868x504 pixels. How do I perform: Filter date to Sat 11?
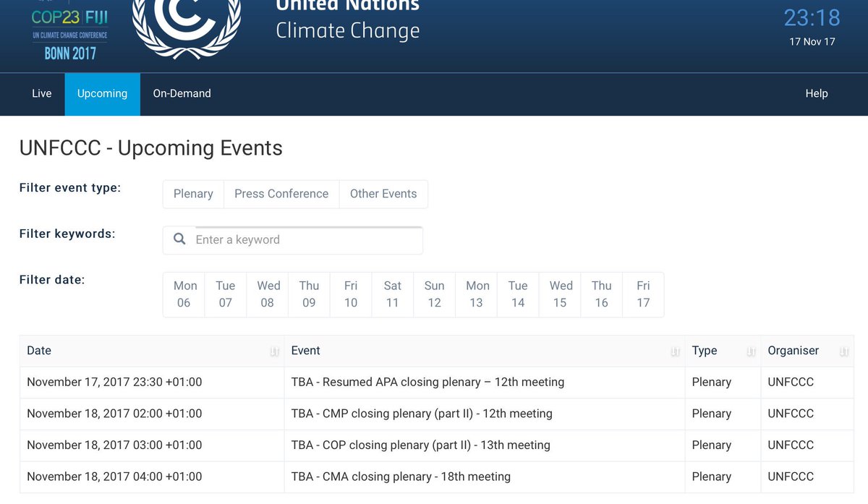tap(393, 294)
